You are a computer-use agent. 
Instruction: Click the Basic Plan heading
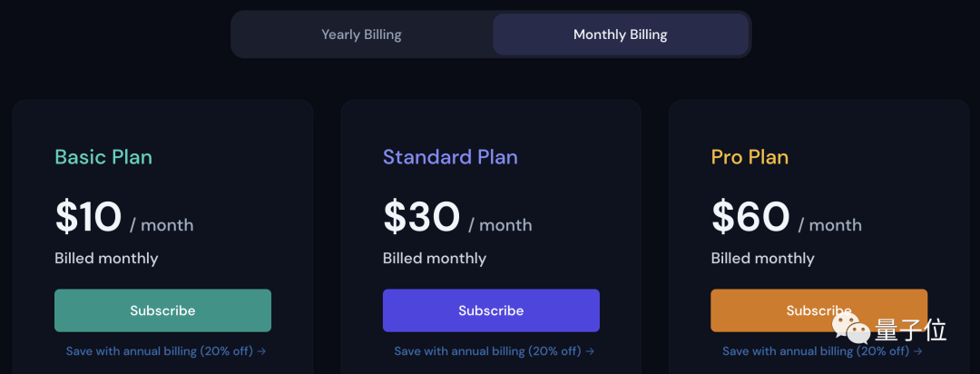click(103, 157)
